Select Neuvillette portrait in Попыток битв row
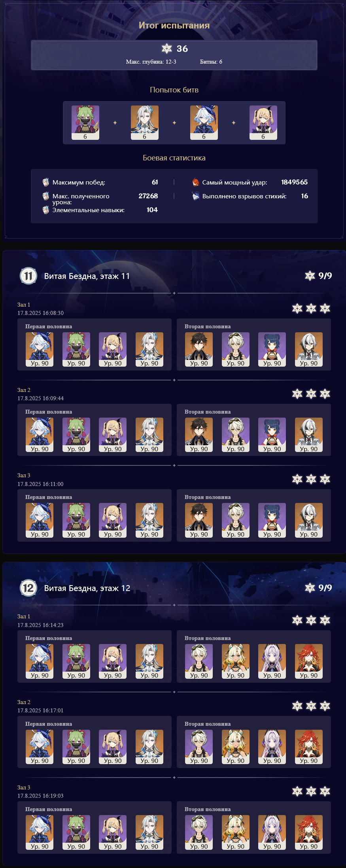 (x=144, y=122)
